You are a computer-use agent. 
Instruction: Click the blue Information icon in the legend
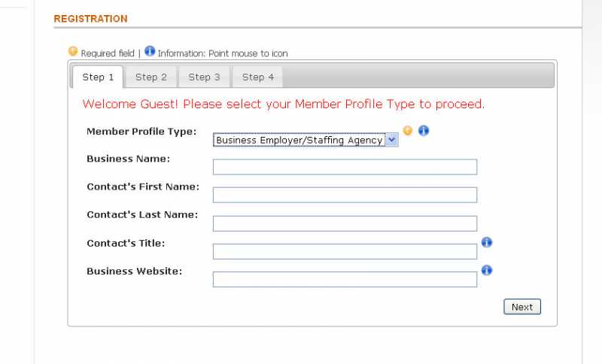(150, 51)
